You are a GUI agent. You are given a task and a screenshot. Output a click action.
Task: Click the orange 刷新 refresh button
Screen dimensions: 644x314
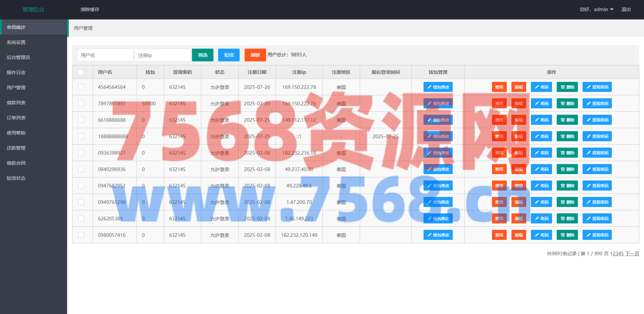pyautogui.click(x=255, y=55)
